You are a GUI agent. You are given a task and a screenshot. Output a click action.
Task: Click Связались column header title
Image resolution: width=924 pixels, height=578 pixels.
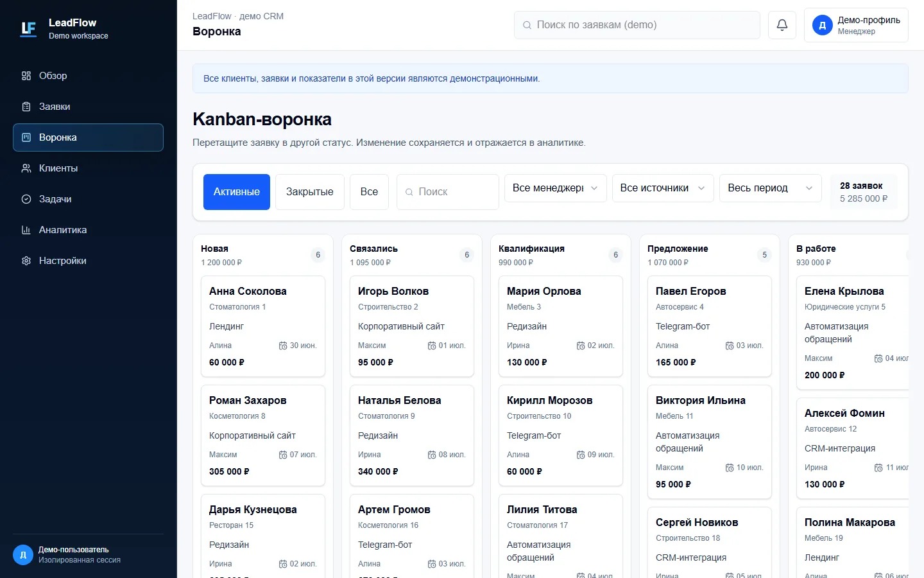click(x=373, y=249)
